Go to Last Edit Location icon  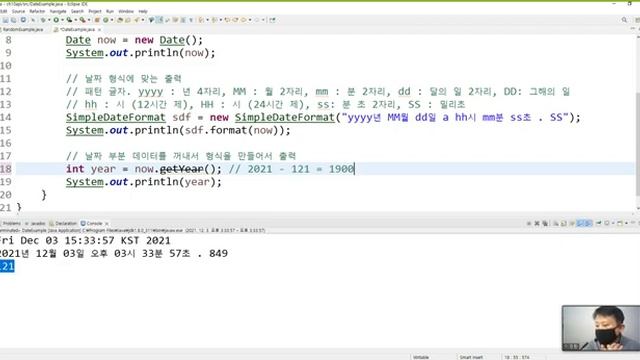227,20
